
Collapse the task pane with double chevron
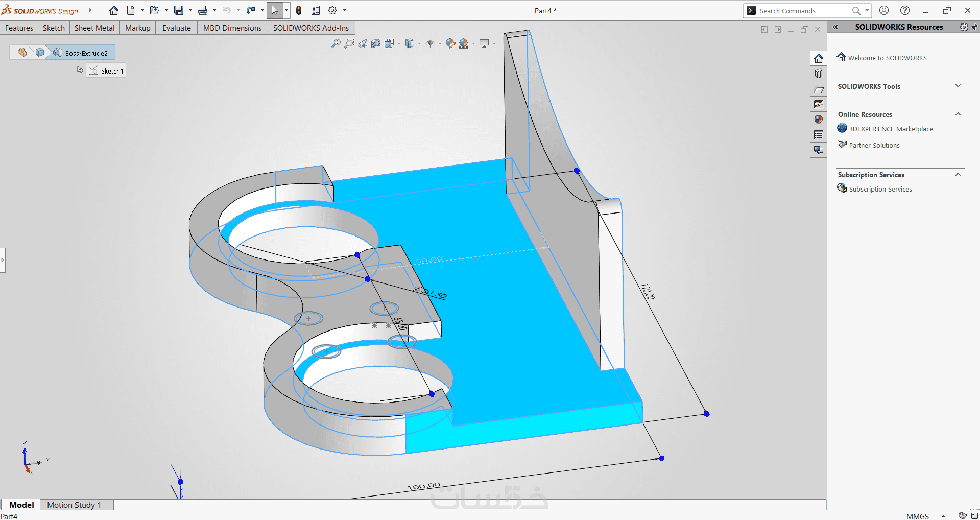click(x=835, y=27)
